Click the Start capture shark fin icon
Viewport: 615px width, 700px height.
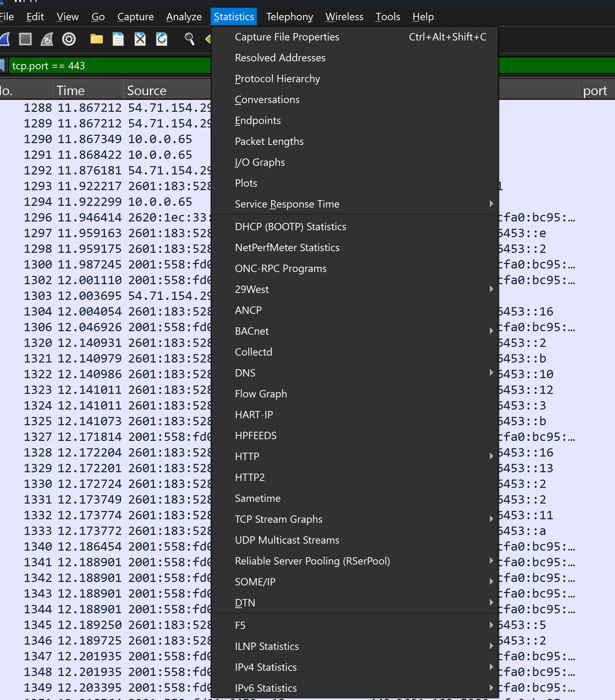click(x=5, y=39)
